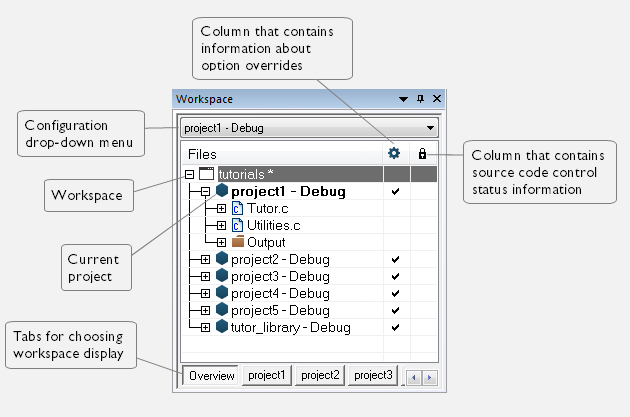Image resolution: width=630 pixels, height=417 pixels.
Task: Click the Utilities.c file icon
Action: [238, 225]
